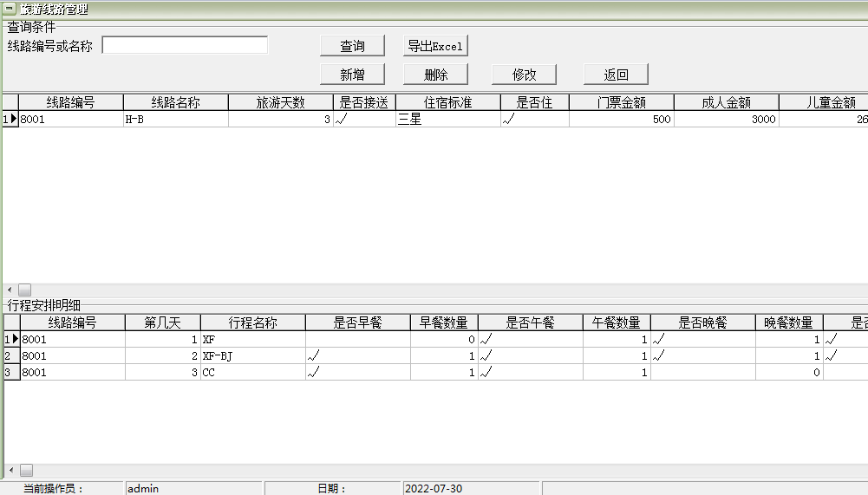The image size is (868, 495).
Task: Toggle 是否早餐 for CC itinerary row
Action: tap(313, 373)
